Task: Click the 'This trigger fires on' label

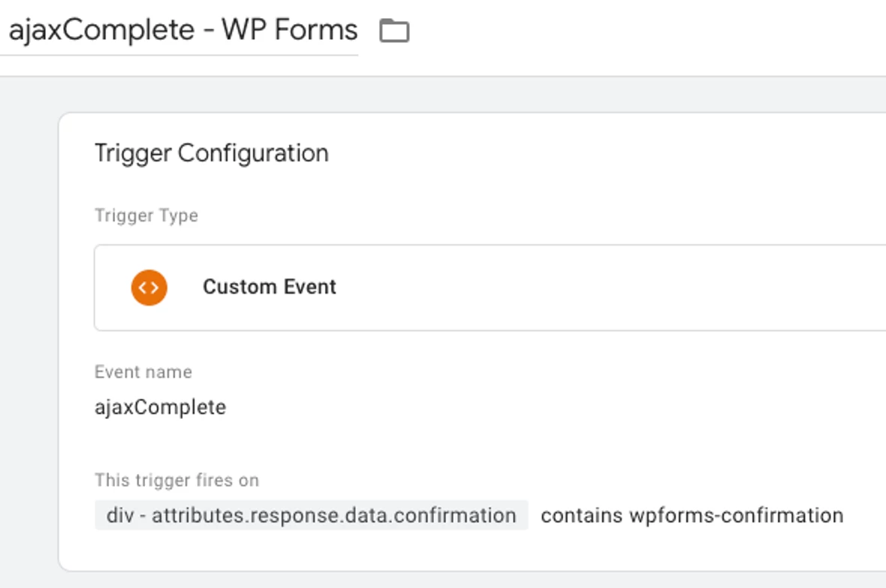Action: [x=176, y=481]
